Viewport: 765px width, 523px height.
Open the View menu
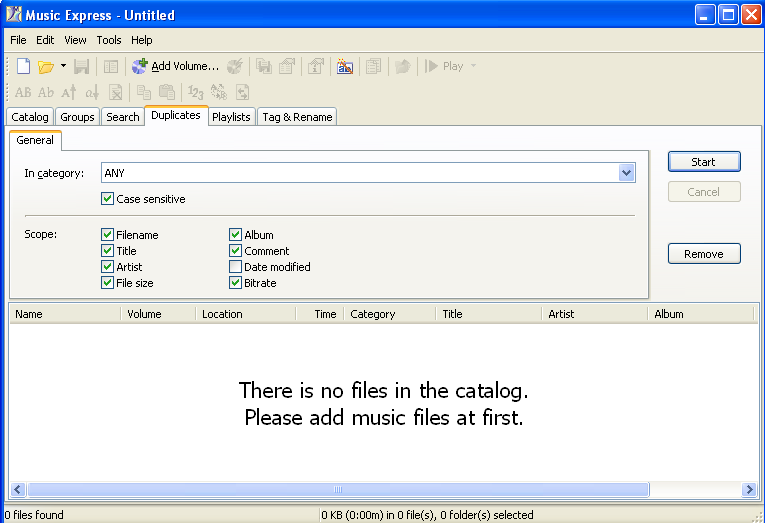[75, 40]
